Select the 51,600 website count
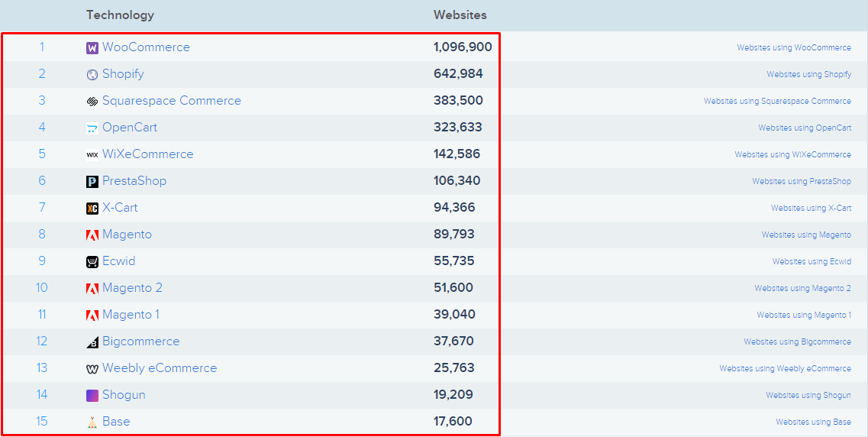This screenshot has height=437, width=868. (453, 287)
